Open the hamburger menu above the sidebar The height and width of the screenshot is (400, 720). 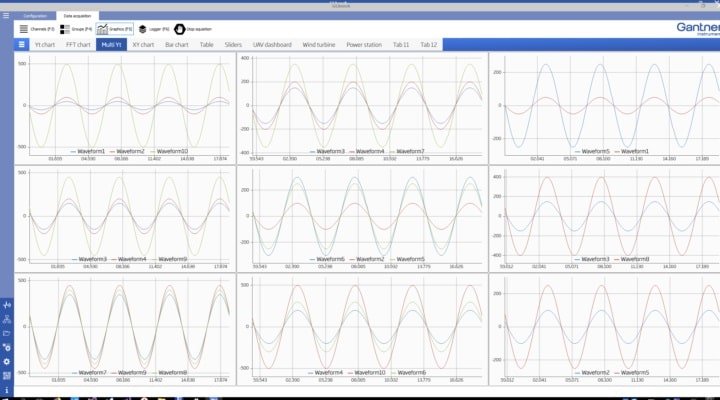point(6,16)
